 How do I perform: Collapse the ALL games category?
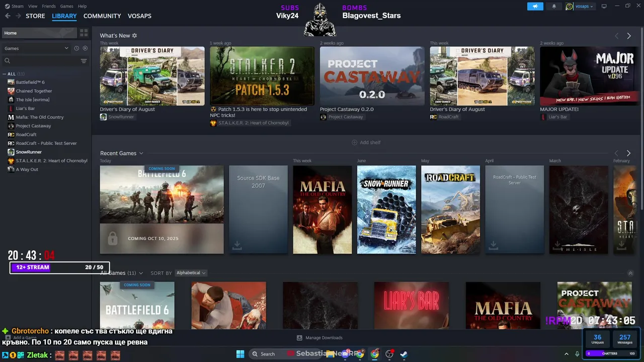point(5,74)
